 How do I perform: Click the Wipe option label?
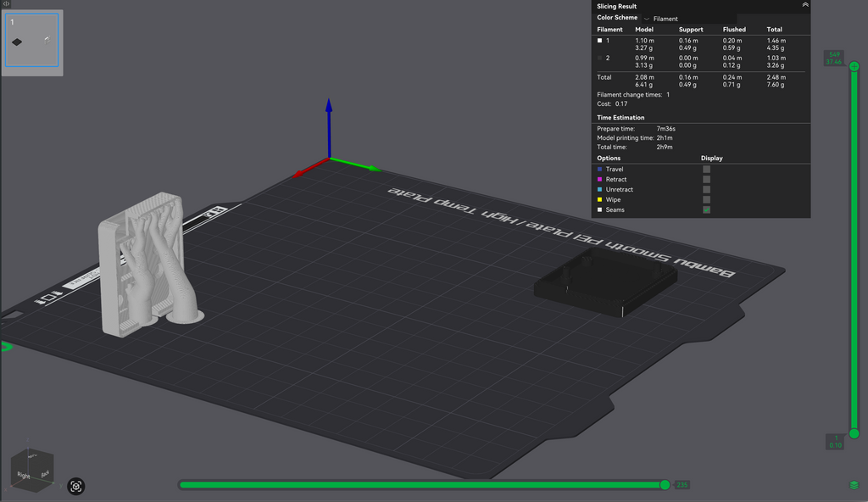[x=613, y=199]
